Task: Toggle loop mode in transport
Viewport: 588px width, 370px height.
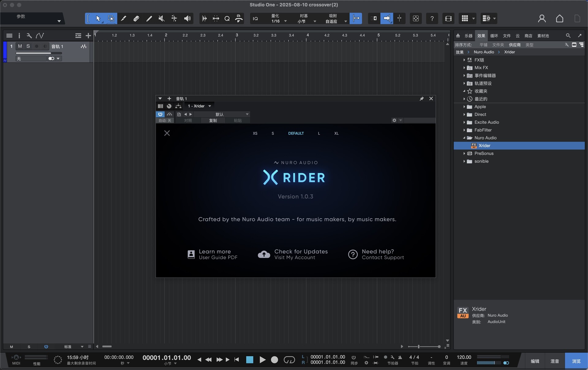Action: tap(289, 360)
